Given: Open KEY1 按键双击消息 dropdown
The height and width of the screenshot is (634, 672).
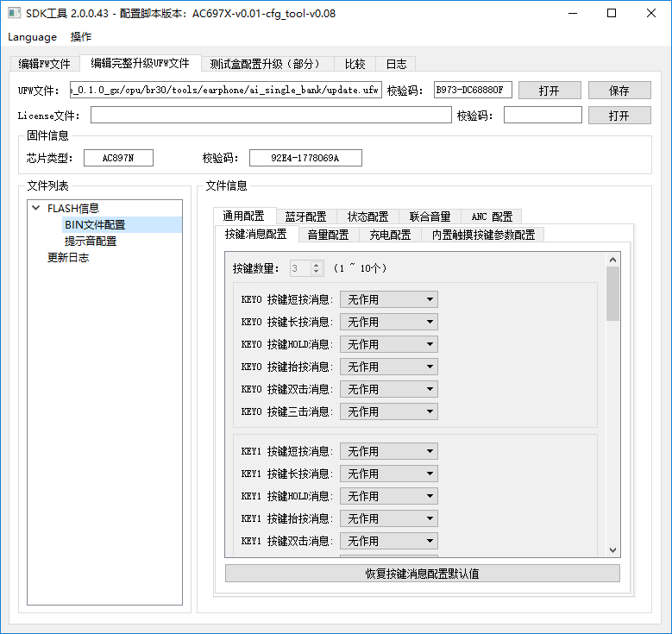Looking at the screenshot, I should [389, 541].
